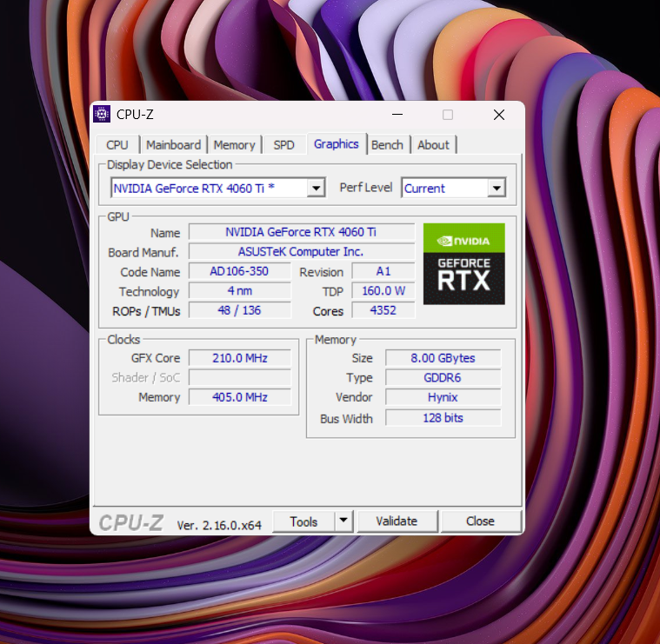Go to the SPD tab
This screenshot has width=660, height=644.
283,145
